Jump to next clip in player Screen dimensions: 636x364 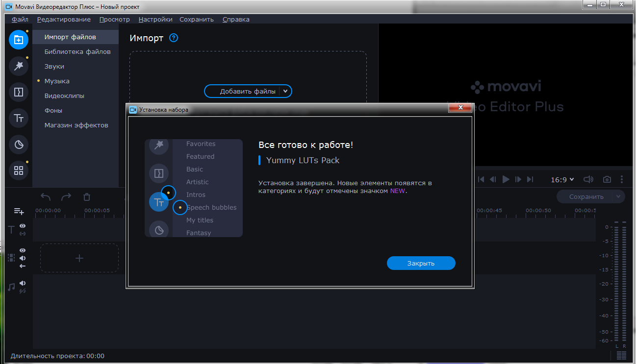(530, 180)
